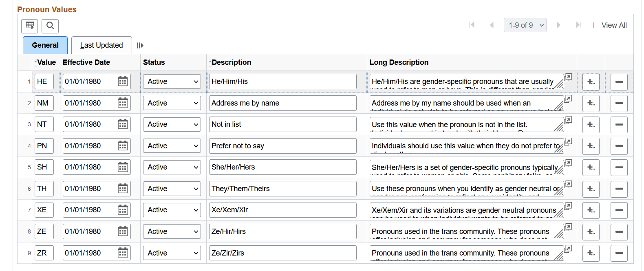Open grid personalize/download menu icon
This screenshot has height=271, width=644.
pos(30,26)
